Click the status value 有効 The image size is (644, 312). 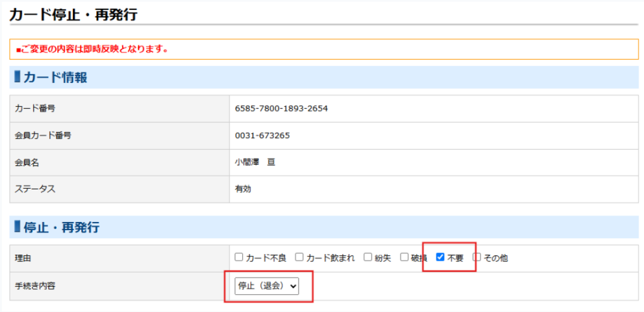click(243, 189)
